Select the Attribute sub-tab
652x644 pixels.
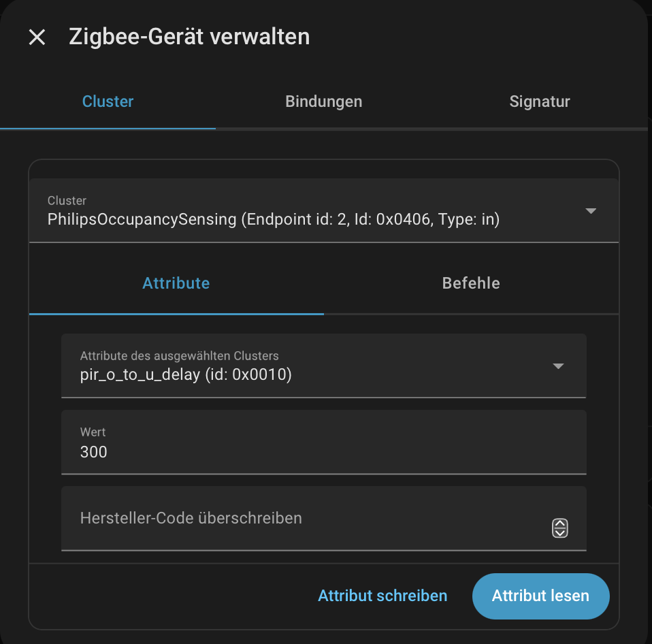pyautogui.click(x=176, y=283)
